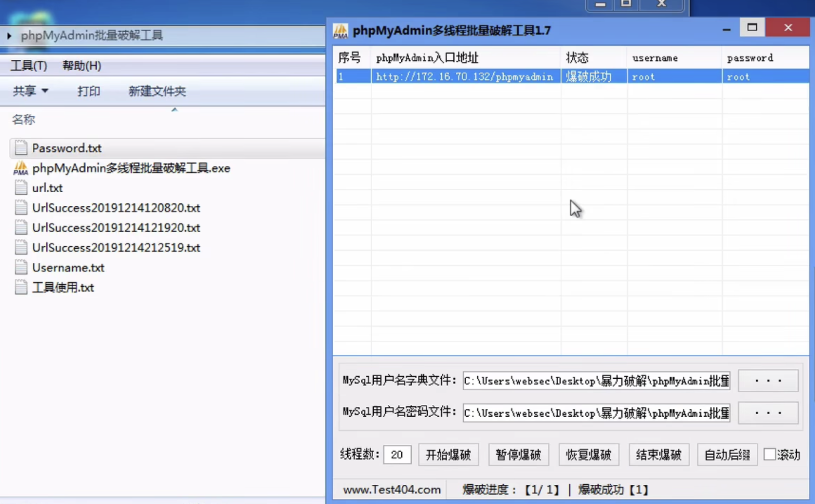This screenshot has height=504, width=815.
Task: Browse for the MySql用户名密码文件 file
Action: click(768, 413)
